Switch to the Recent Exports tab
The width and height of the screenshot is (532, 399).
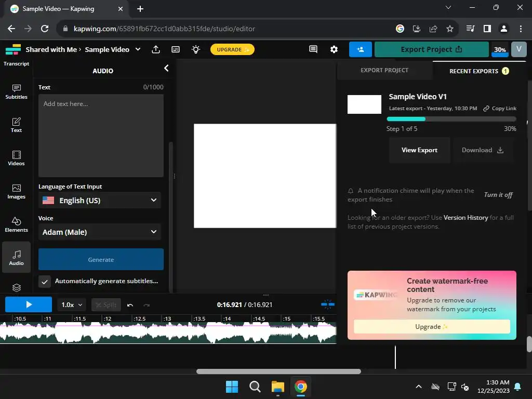[x=479, y=71]
